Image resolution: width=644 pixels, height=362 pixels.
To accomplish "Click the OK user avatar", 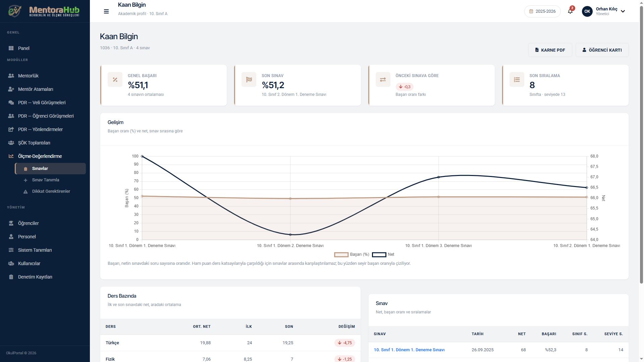I will coord(587,11).
